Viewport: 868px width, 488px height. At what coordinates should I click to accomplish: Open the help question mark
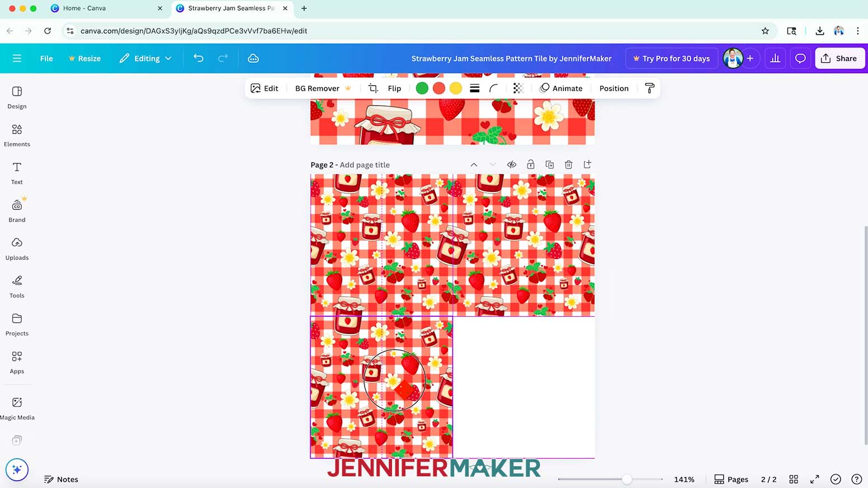click(856, 479)
